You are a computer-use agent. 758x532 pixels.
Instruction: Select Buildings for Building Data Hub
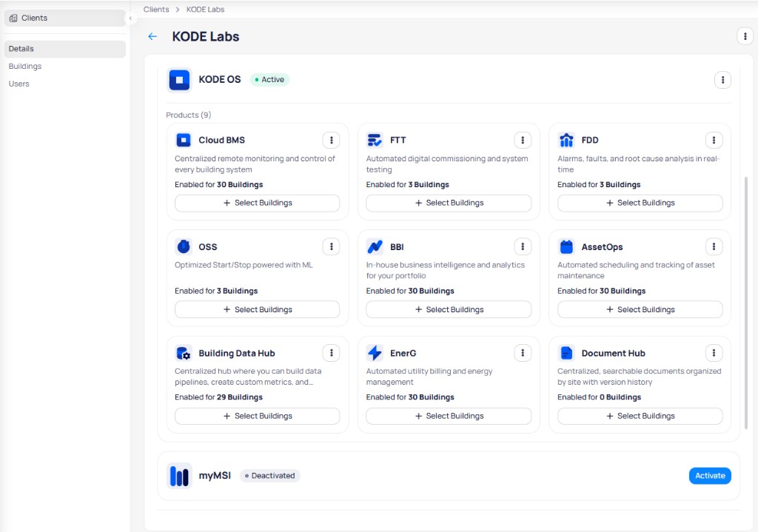click(x=257, y=416)
